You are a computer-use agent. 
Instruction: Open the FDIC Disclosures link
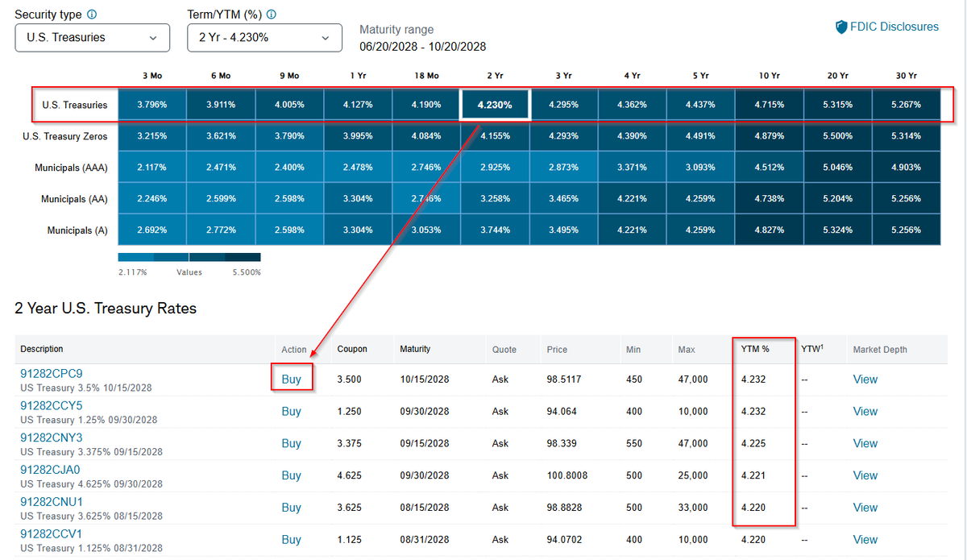pyautogui.click(x=894, y=27)
